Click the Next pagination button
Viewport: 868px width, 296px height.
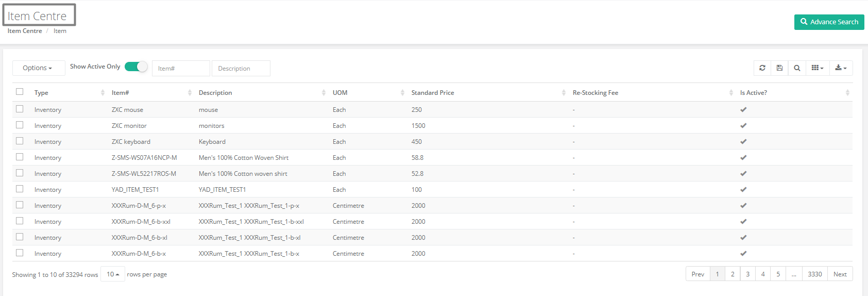tap(840, 274)
